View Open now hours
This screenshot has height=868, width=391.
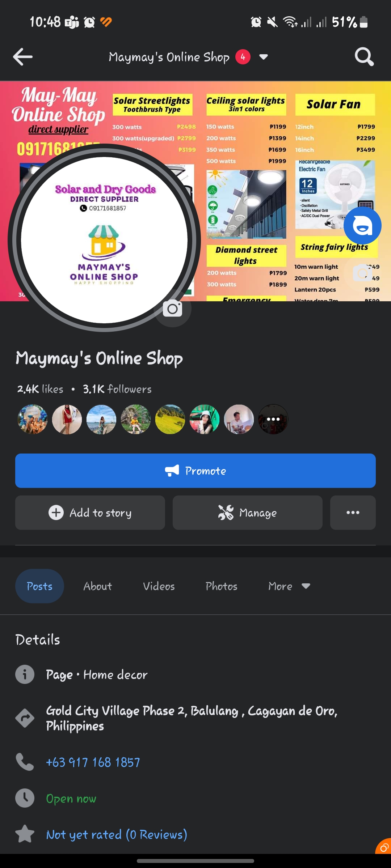pos(71,798)
